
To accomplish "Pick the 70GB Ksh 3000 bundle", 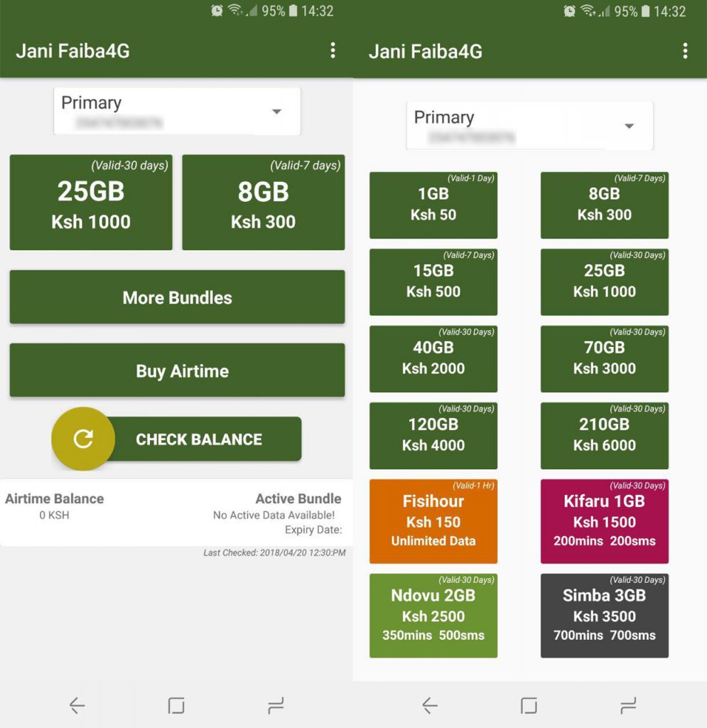I will tap(605, 359).
